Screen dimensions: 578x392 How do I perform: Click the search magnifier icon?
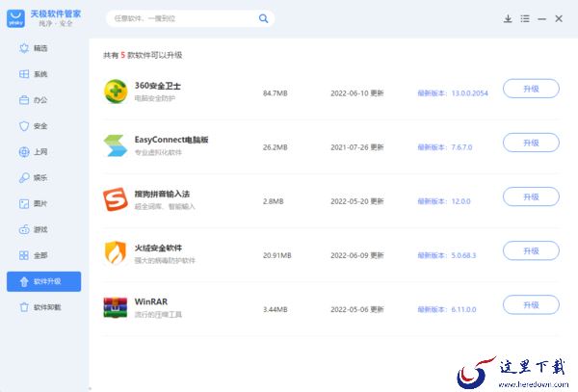coord(263,18)
